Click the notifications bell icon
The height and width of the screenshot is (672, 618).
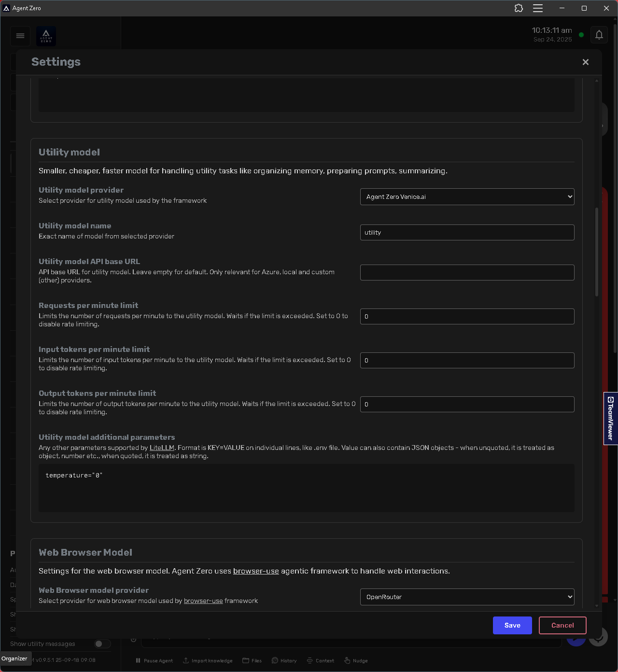(599, 35)
